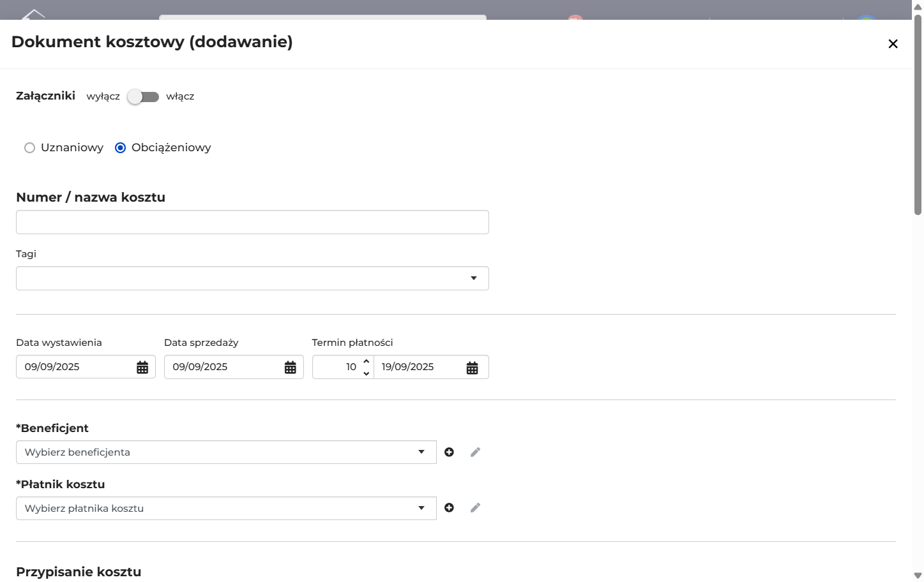This screenshot has height=582, width=924.
Task: Click the Data wystawienia date field
Action: (86, 367)
